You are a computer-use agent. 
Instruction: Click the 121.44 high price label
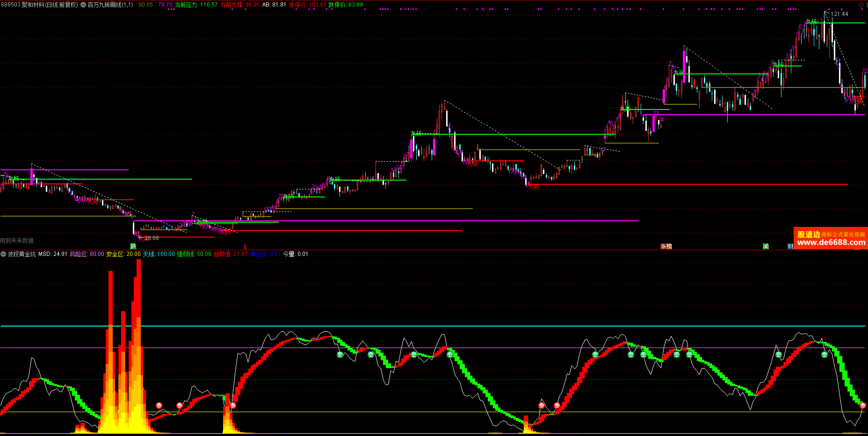839,14
